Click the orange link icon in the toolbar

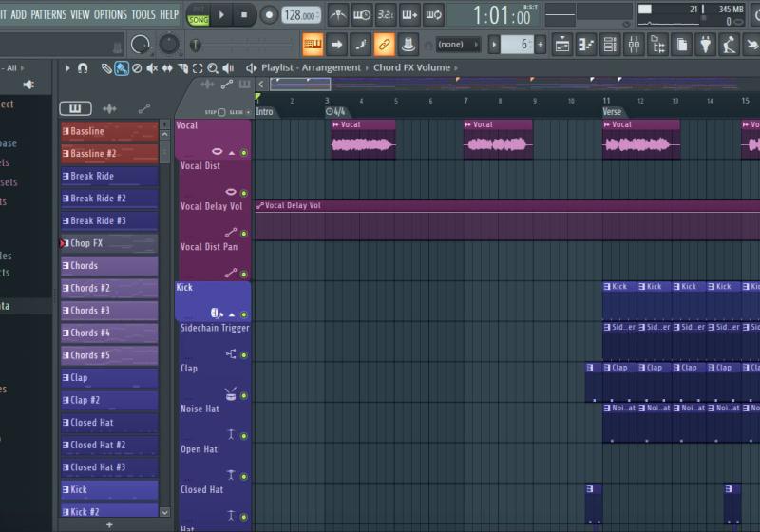pyautogui.click(x=384, y=44)
